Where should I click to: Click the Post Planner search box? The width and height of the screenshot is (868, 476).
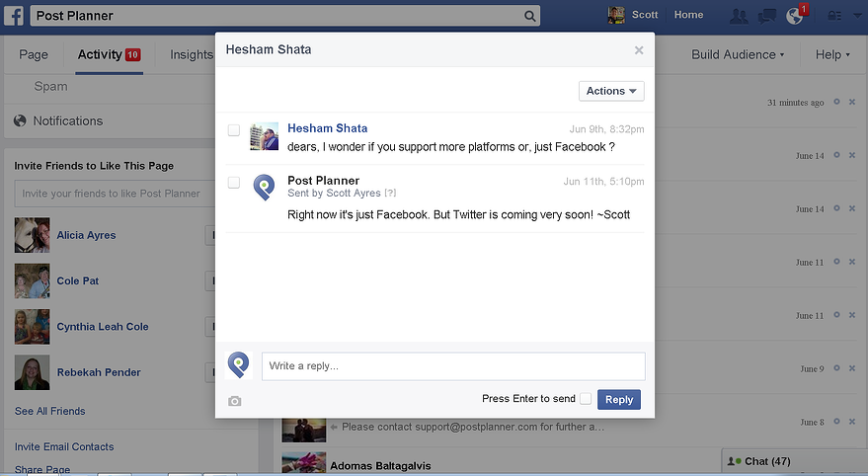tap(285, 16)
